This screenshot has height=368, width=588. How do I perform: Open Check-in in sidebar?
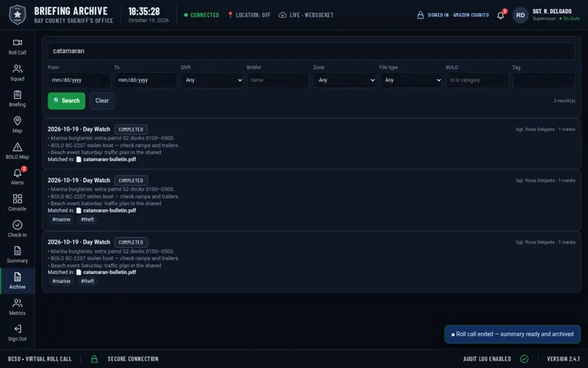pyautogui.click(x=17, y=229)
